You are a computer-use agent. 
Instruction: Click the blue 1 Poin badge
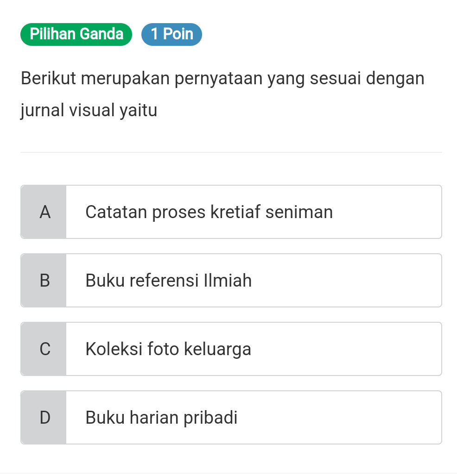point(171,34)
